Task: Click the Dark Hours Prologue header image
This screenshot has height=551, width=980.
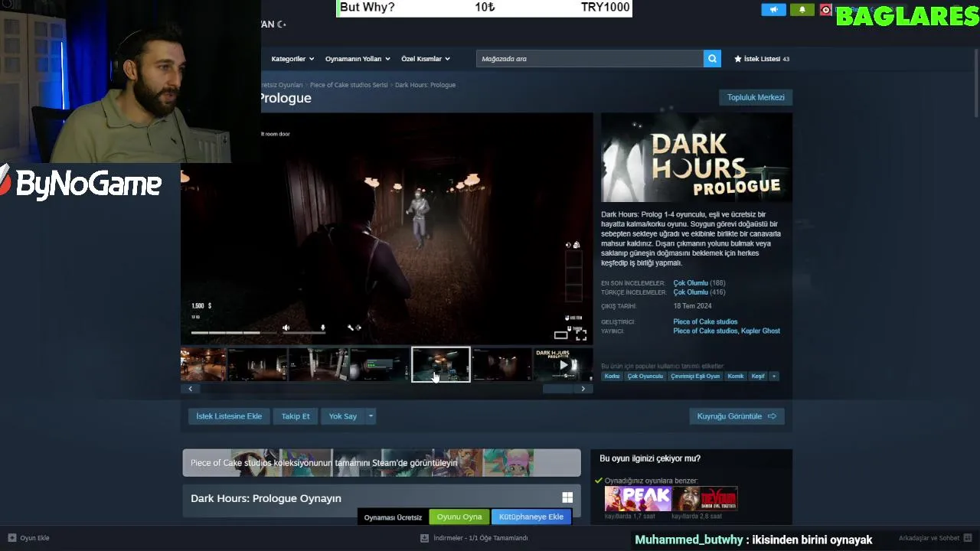Action: click(x=697, y=158)
